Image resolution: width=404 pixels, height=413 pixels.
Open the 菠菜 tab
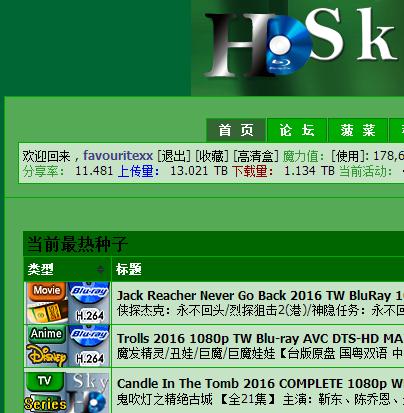[358, 130]
